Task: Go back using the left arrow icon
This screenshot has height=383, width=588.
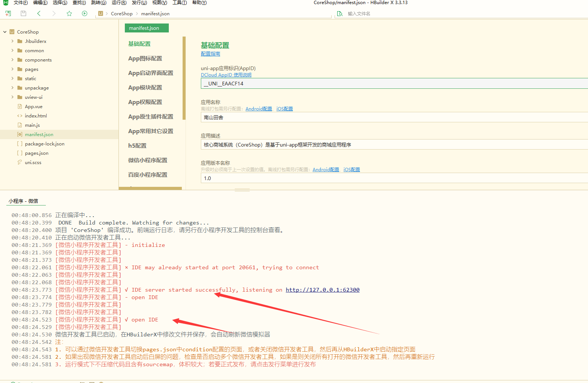Action: pos(39,13)
